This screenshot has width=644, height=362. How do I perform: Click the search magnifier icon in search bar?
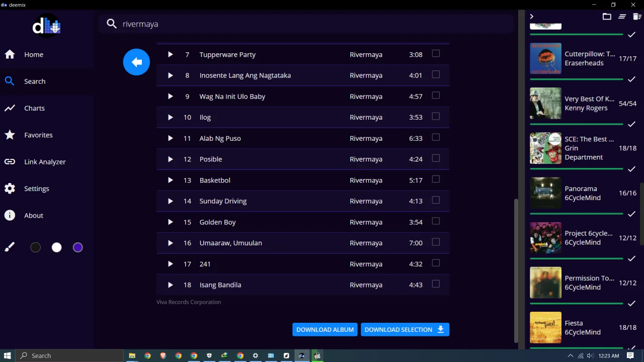tap(112, 24)
